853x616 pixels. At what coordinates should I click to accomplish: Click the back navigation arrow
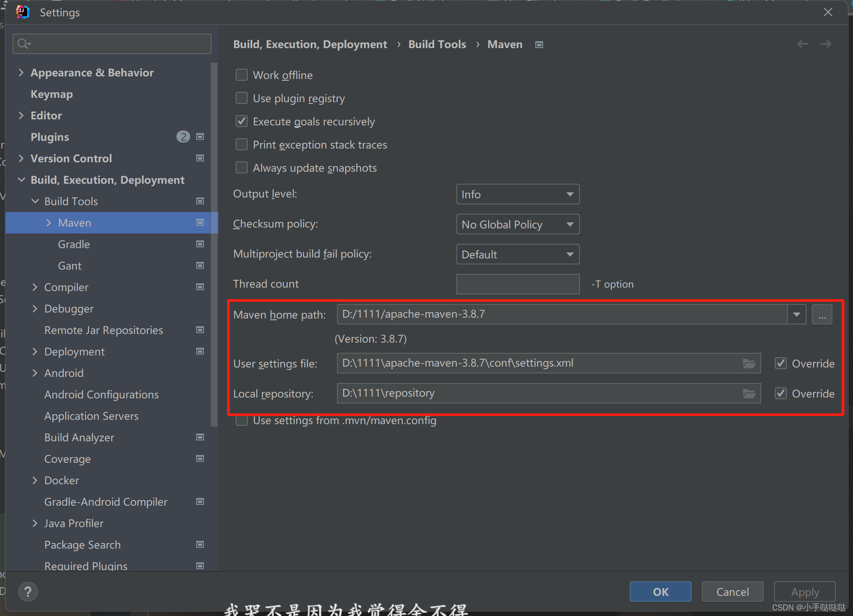802,44
